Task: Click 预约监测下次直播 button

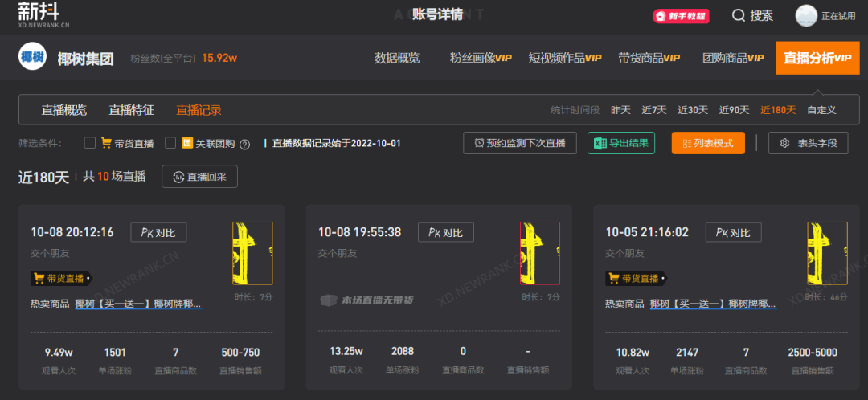Action: click(x=520, y=143)
